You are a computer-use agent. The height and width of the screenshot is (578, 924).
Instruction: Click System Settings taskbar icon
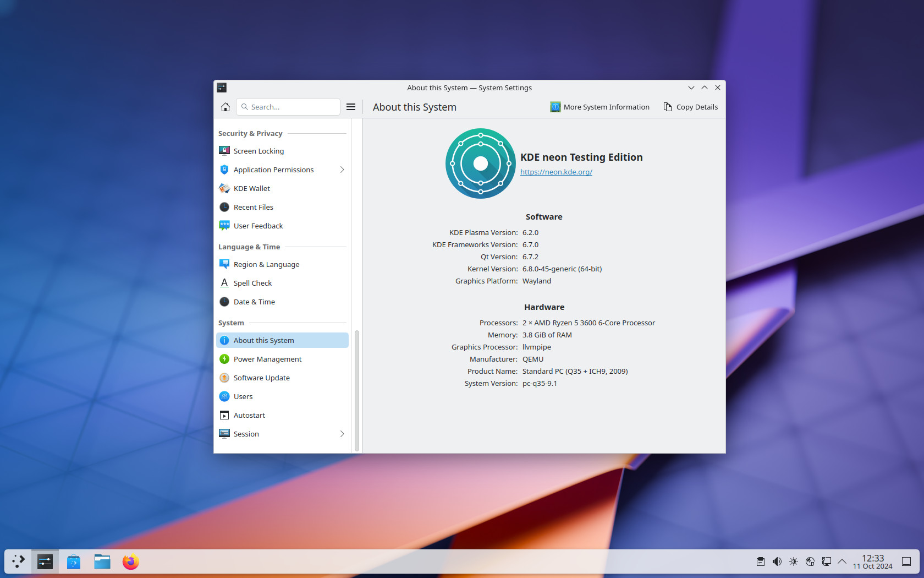[45, 561]
